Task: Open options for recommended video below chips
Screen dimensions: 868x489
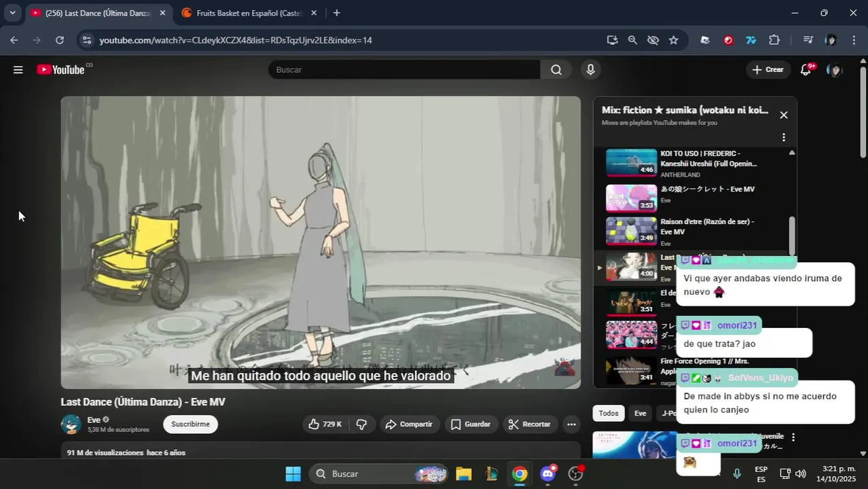Action: click(x=793, y=437)
